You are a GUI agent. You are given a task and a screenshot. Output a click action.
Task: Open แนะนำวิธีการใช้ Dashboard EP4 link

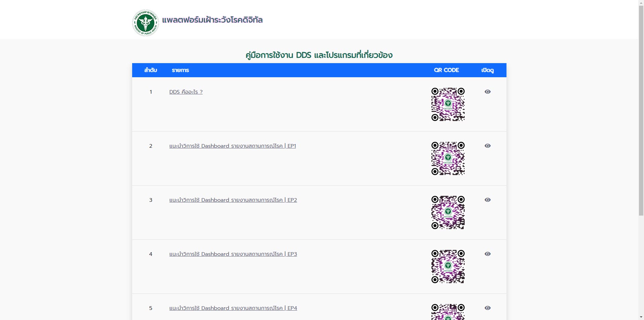[233, 308]
